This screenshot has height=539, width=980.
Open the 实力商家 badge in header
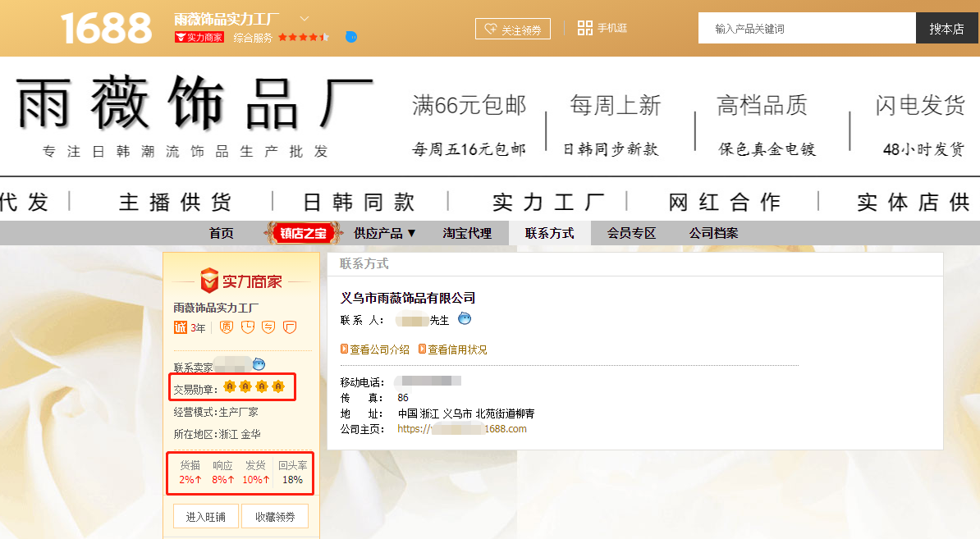199,38
